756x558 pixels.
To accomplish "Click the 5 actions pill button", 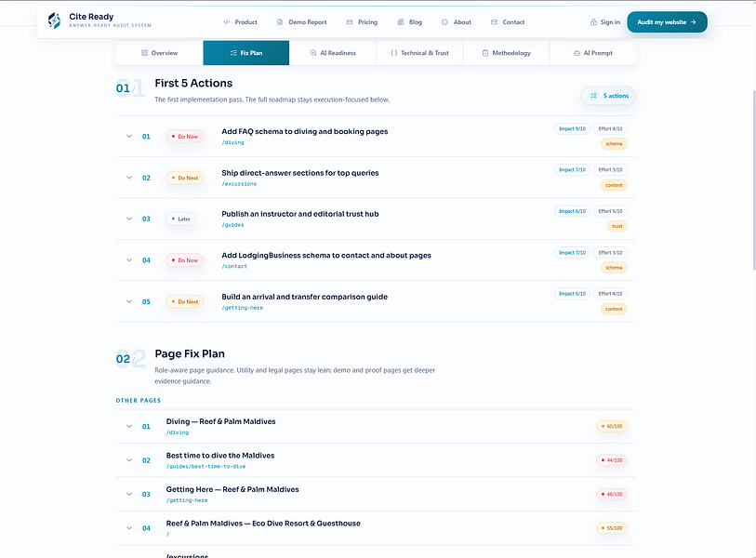I will pos(608,96).
